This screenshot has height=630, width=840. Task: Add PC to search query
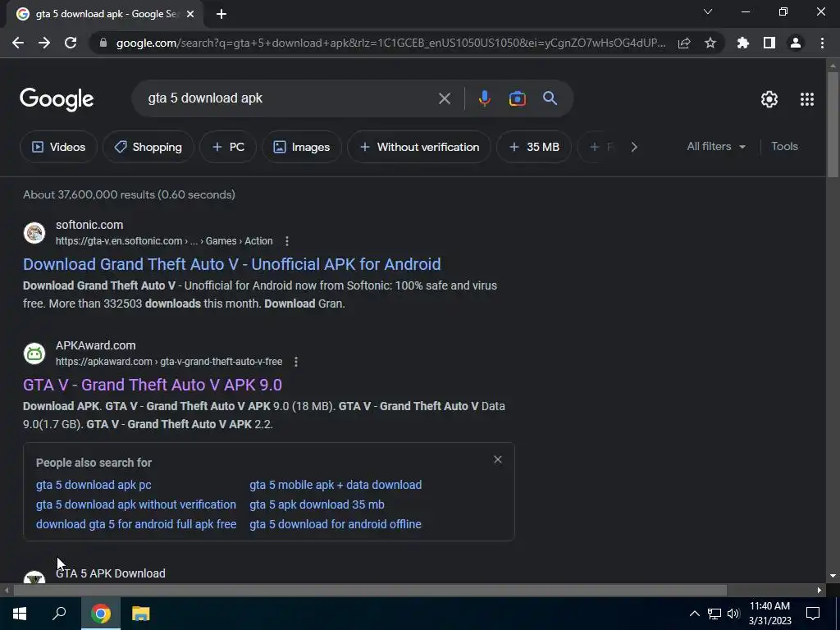228,147
